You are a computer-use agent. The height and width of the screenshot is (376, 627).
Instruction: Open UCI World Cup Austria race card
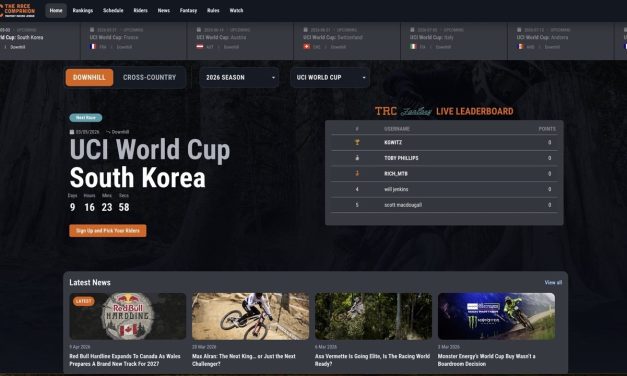[x=240, y=40]
